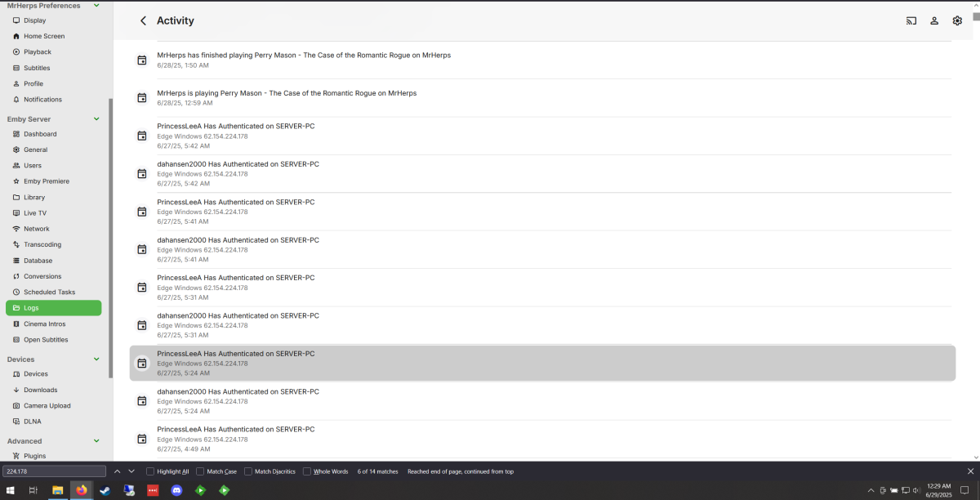Click the Downloads icon in sidebar

tap(16, 390)
